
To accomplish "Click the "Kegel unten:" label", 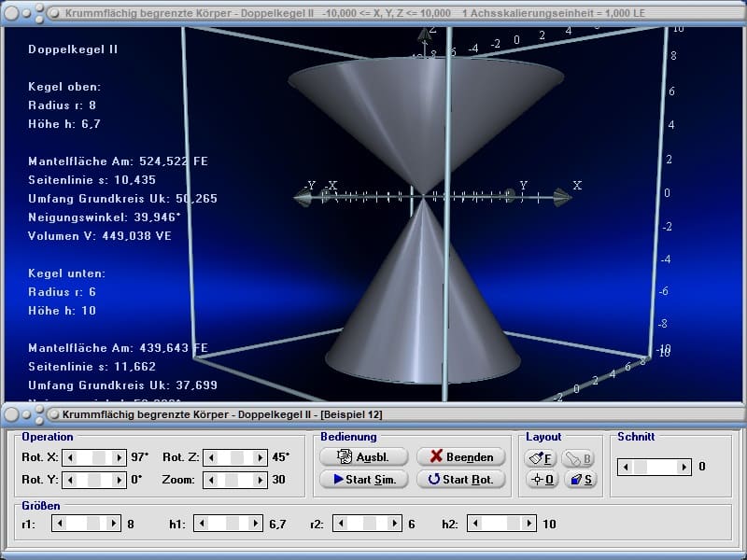I will 66,273.
